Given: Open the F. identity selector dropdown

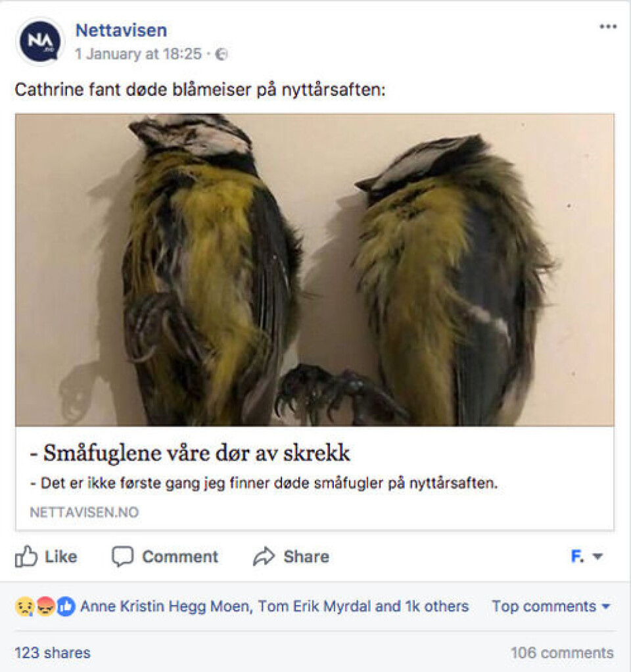Looking at the screenshot, I should coord(587,557).
